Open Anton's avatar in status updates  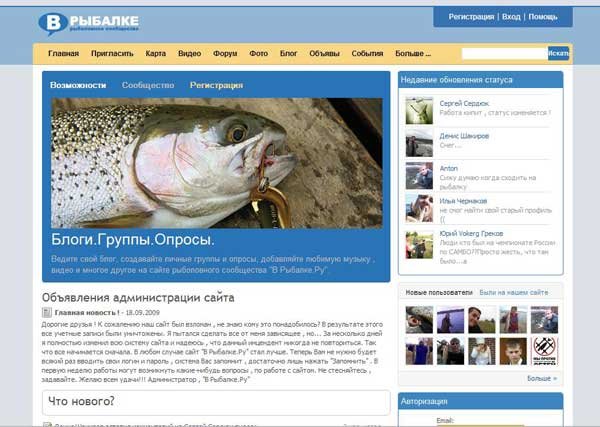coord(419,176)
